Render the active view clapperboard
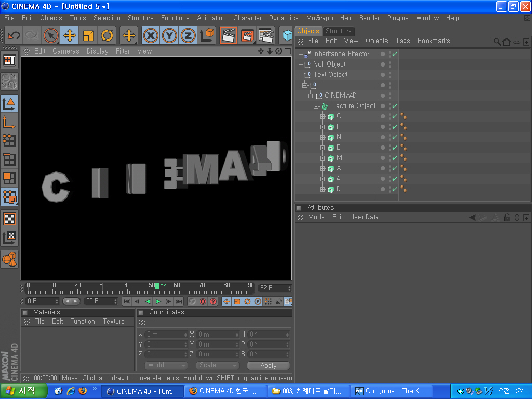 pos(229,35)
